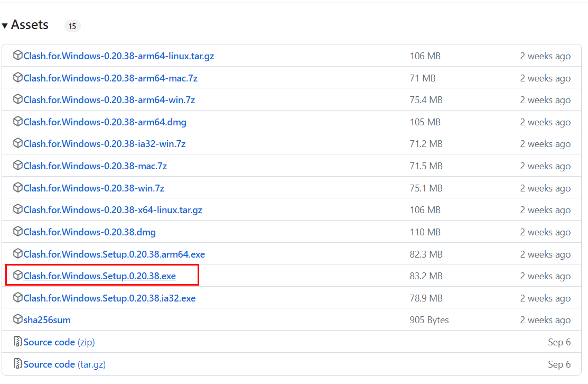Click the package icon beside x64-linux.tar.gz
The height and width of the screenshot is (384, 588).
tap(17, 209)
